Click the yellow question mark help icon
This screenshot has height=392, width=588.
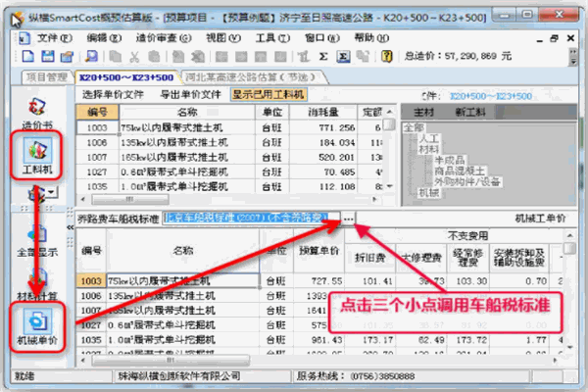click(387, 56)
